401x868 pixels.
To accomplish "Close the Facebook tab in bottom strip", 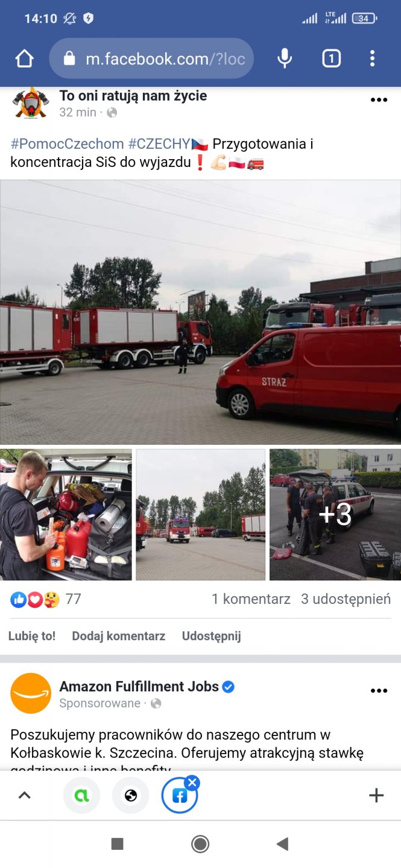I will click(192, 783).
